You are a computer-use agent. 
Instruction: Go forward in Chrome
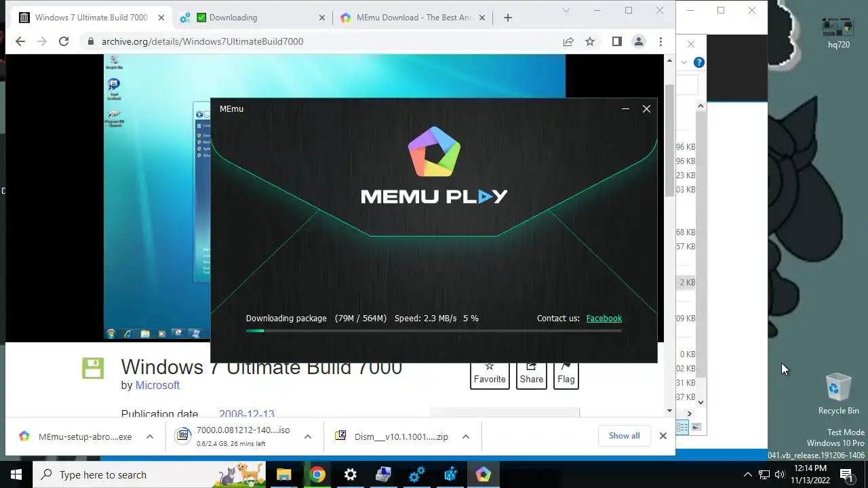[x=42, y=41]
